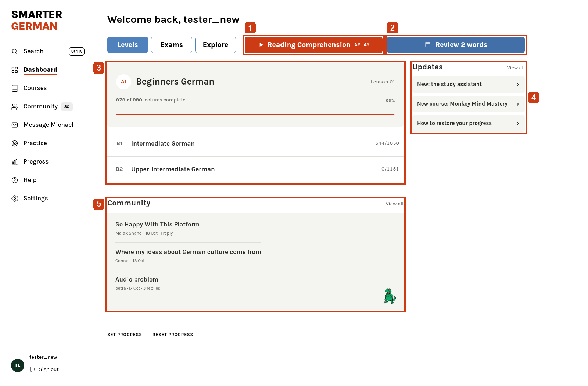Click the Message Michael envelope icon

[15, 125]
